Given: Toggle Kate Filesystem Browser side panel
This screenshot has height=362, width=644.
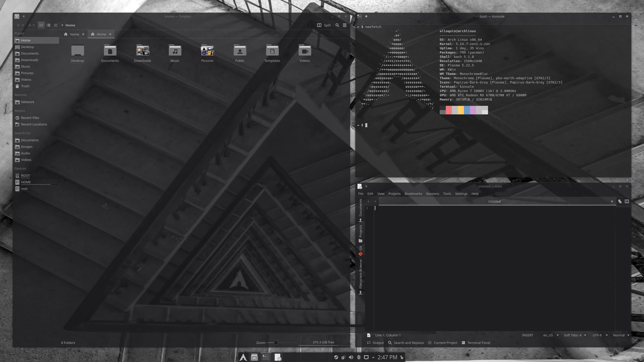Looking at the screenshot, I should (361, 277).
